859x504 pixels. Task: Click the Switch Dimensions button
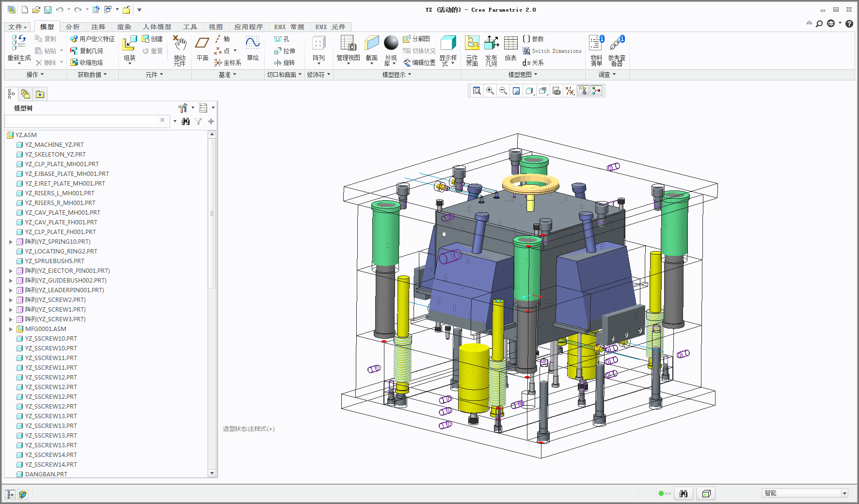pyautogui.click(x=552, y=51)
